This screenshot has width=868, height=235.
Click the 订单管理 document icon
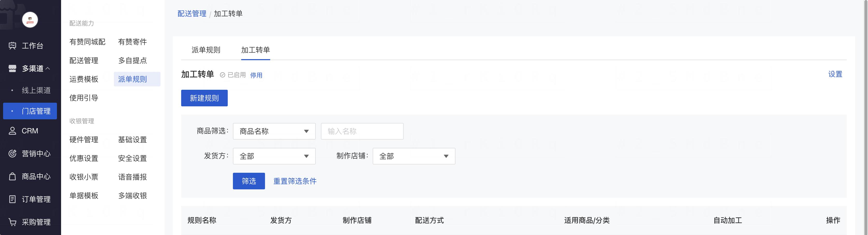coord(12,199)
